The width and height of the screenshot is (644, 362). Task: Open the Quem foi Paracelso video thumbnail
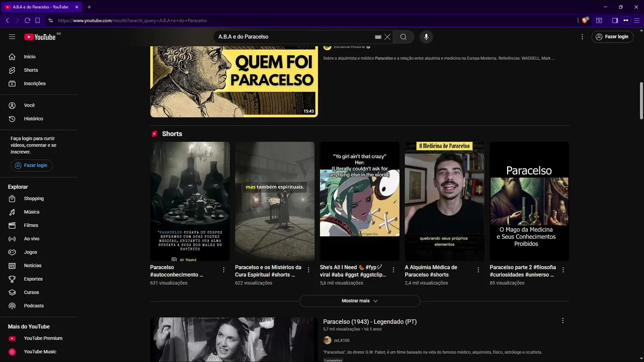point(234,81)
